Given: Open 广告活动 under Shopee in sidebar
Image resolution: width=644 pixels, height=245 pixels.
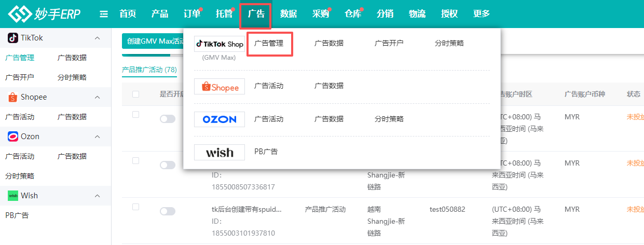Looking at the screenshot, I should [20, 117].
